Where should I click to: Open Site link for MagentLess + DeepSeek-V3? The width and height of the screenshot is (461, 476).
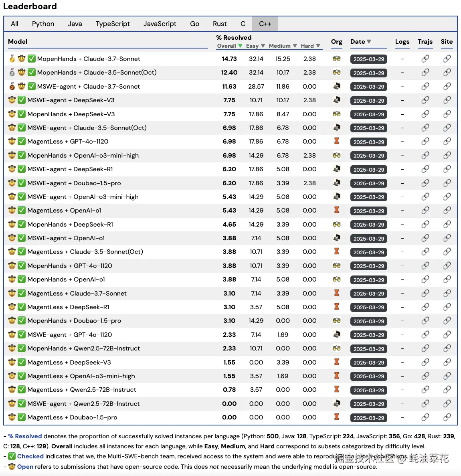[447, 362]
